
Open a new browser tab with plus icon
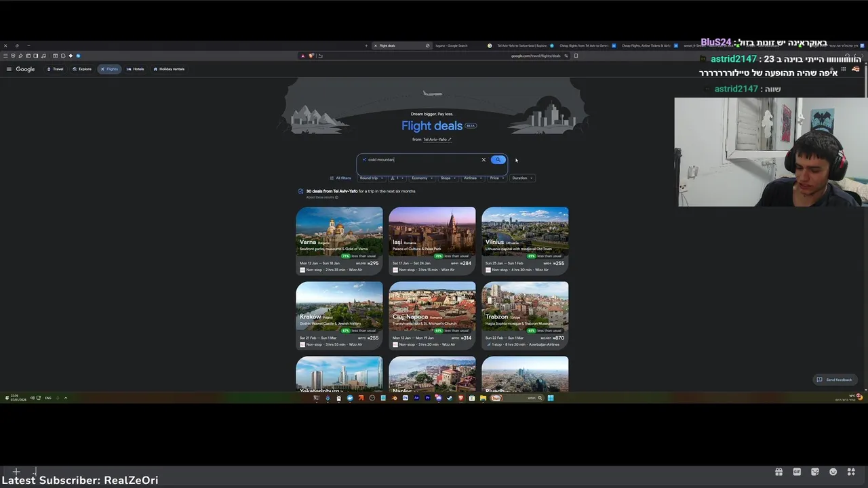pyautogui.click(x=366, y=45)
